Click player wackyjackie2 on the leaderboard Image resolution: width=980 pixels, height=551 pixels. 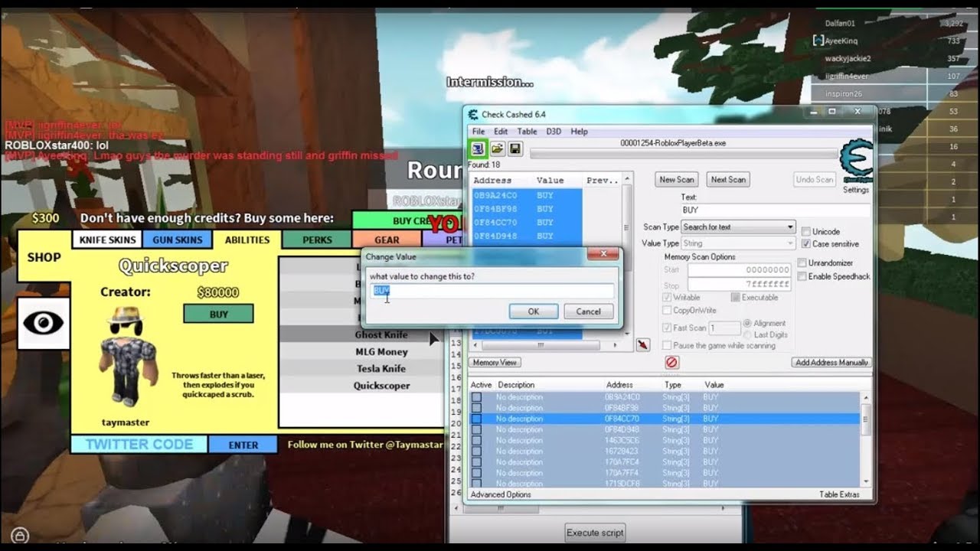(x=848, y=58)
